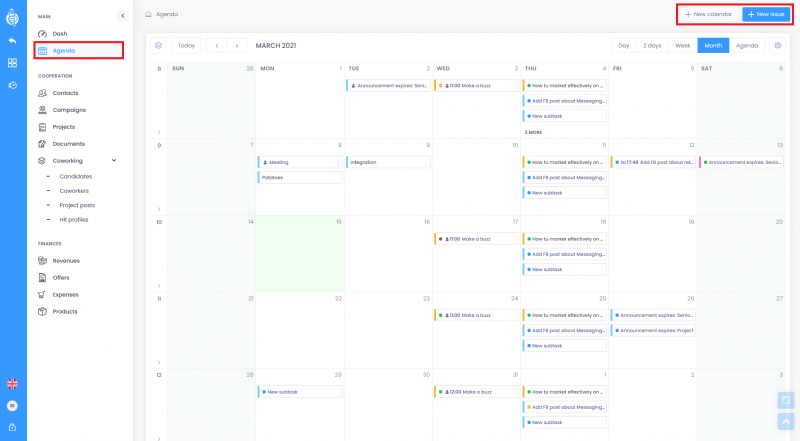This screenshot has width=800, height=441.
Task: Open Make a buzz event on Wednesday 24
Action: [x=477, y=315]
